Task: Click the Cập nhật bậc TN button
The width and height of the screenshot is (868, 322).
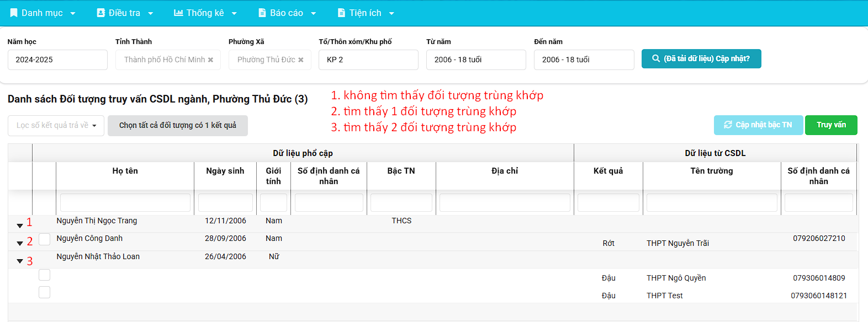Action: [x=758, y=125]
